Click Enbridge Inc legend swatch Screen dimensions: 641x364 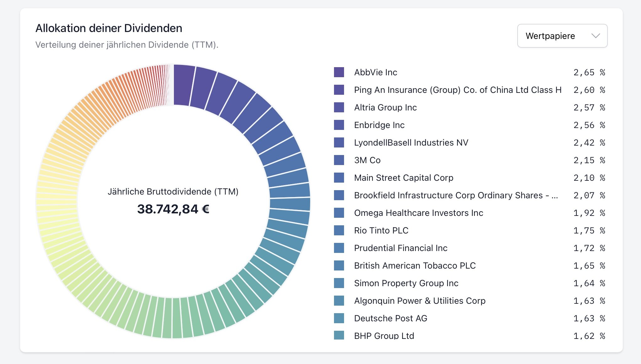coord(339,125)
